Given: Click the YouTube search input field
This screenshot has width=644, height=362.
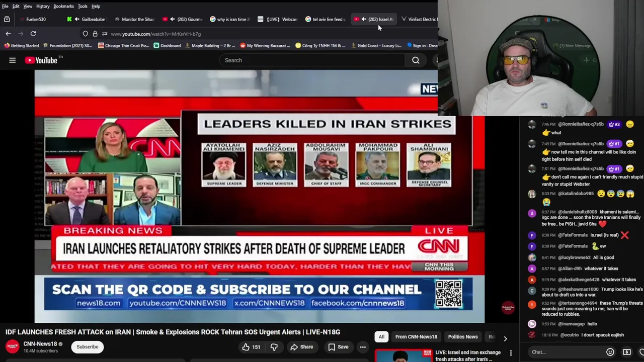Looking at the screenshot, I should click(312, 60).
